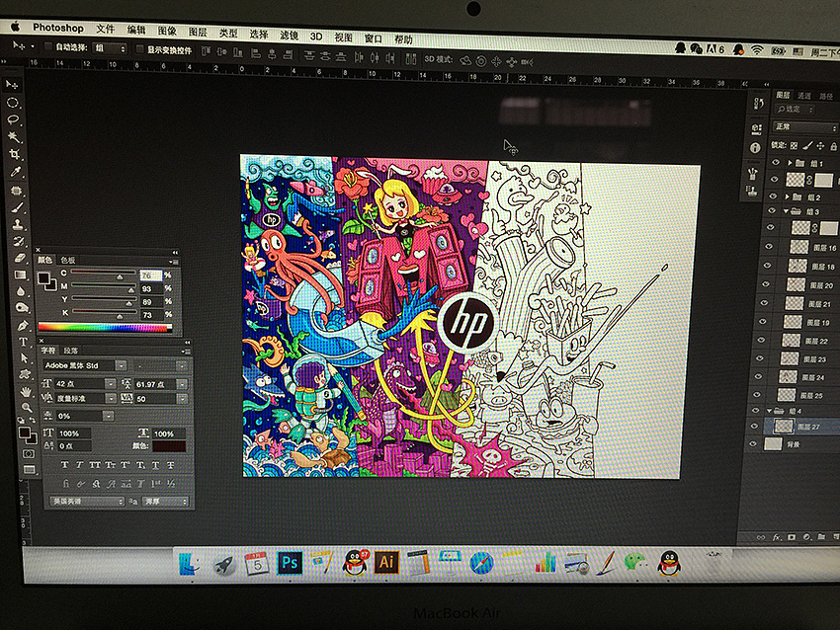Switch to the 段落 tab

pos(71,350)
